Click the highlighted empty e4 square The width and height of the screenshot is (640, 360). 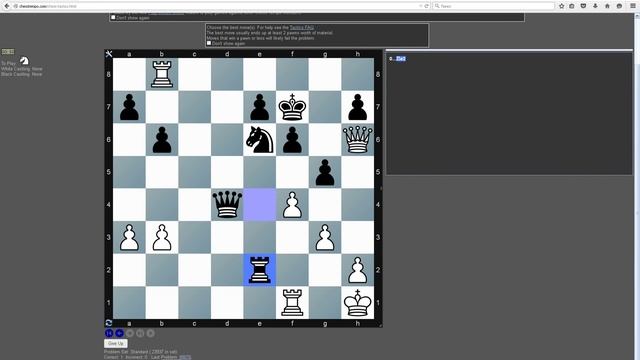(x=260, y=205)
